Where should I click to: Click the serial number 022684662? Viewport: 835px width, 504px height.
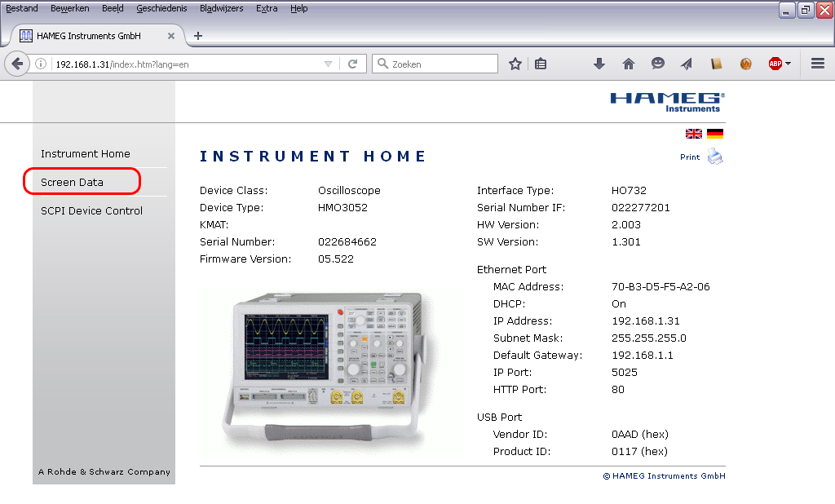coord(347,242)
